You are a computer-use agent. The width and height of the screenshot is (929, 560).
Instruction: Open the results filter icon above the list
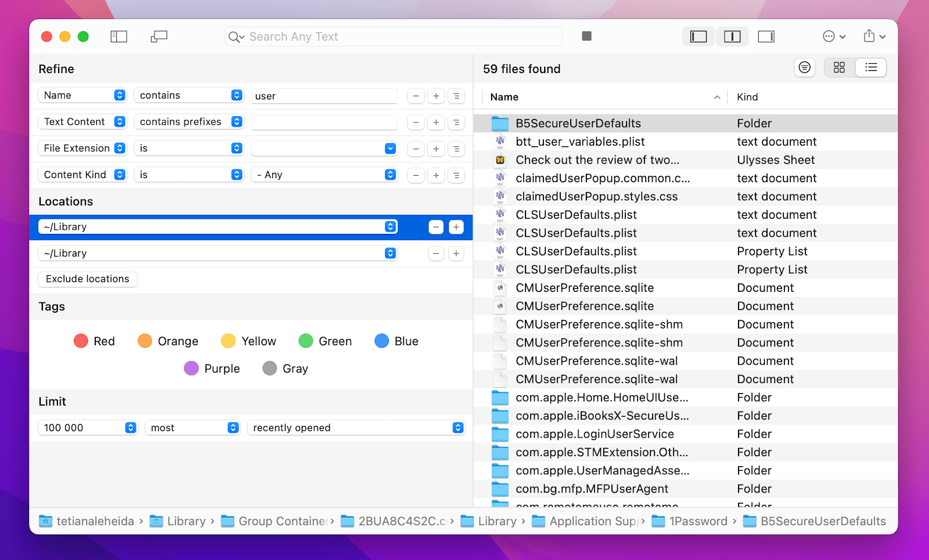[805, 67]
